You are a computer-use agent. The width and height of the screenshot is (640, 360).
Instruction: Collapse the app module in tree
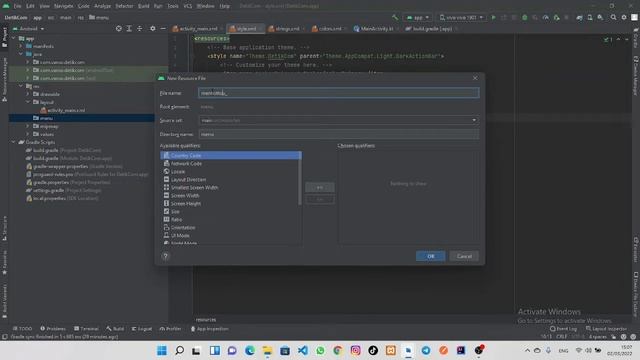pyautogui.click(x=13, y=38)
